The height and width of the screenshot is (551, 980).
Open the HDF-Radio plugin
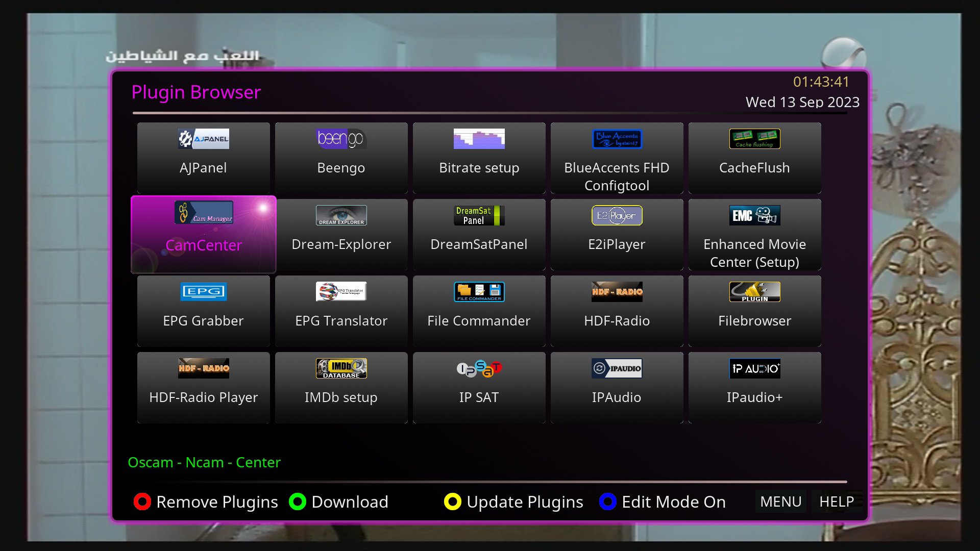point(617,311)
